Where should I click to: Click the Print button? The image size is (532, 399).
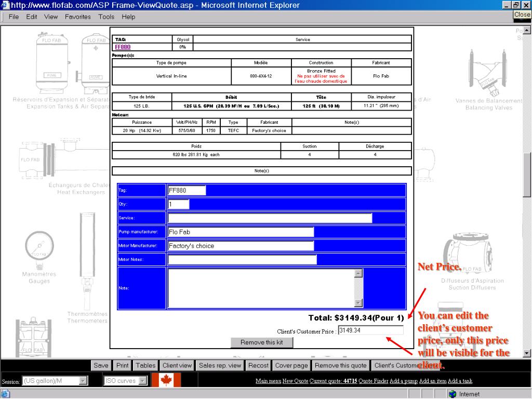[122, 365]
